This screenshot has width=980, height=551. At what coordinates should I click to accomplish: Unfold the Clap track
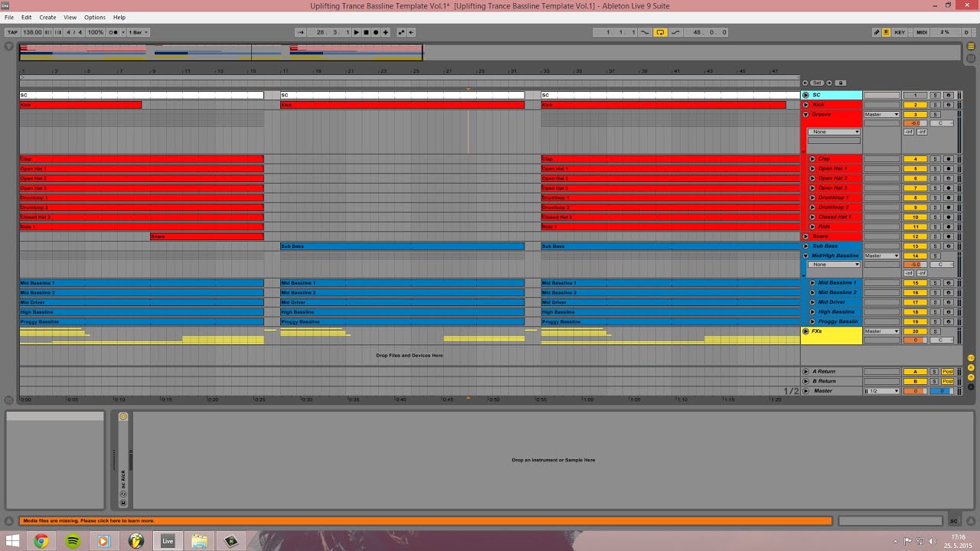pyautogui.click(x=812, y=159)
